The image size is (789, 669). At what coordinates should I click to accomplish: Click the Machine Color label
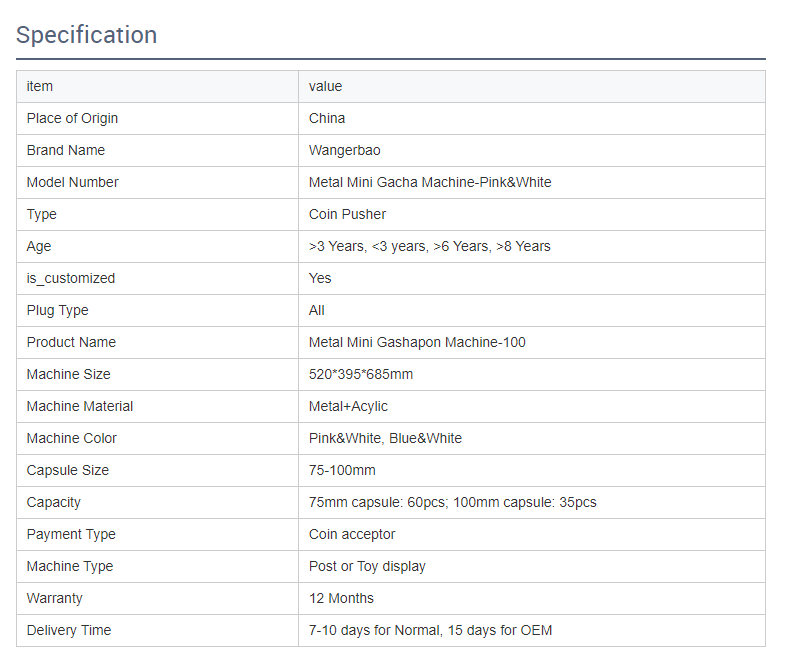[x=71, y=438]
